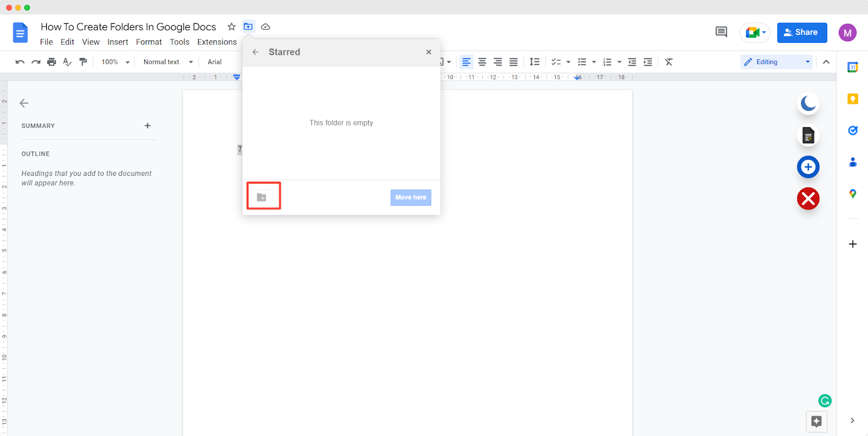
Task: Open the Grammarly widget
Action: 825,401
